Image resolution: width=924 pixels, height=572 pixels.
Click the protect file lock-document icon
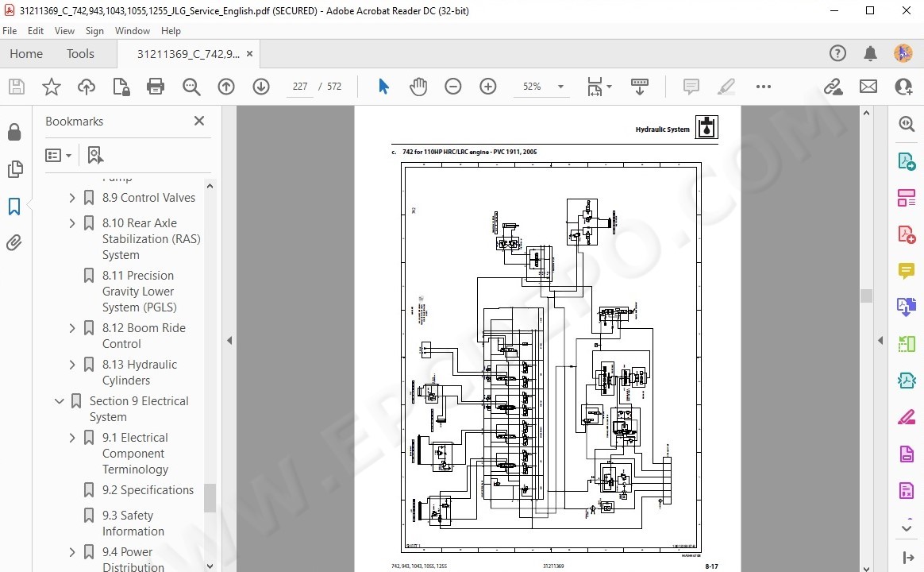pyautogui.click(x=121, y=87)
